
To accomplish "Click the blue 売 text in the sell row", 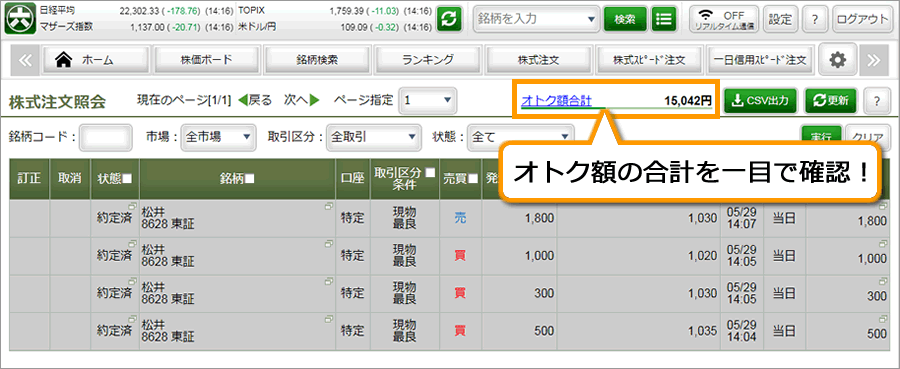I will [x=460, y=218].
